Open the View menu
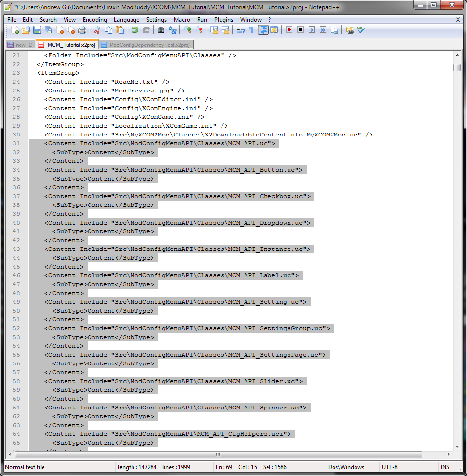Screen dimensions: 467x476 click(x=69, y=20)
